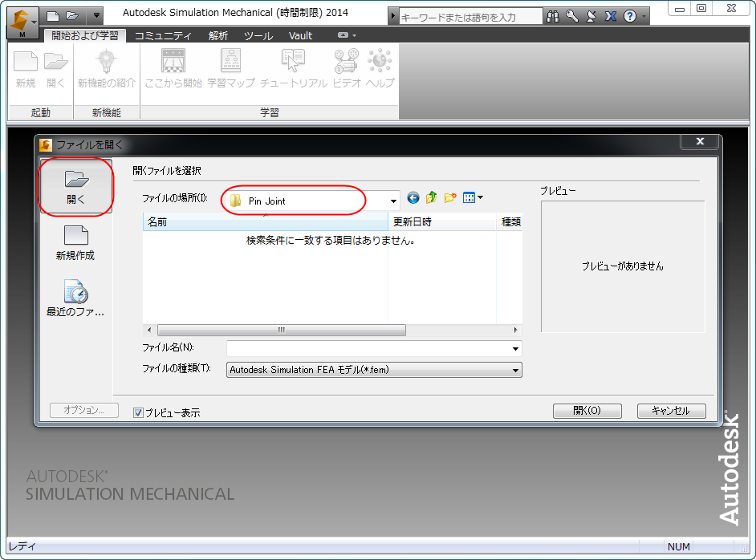This screenshot has width=756, height=560.
Task: Expand the quick access toolbar customize arrow
Action: 96,16
